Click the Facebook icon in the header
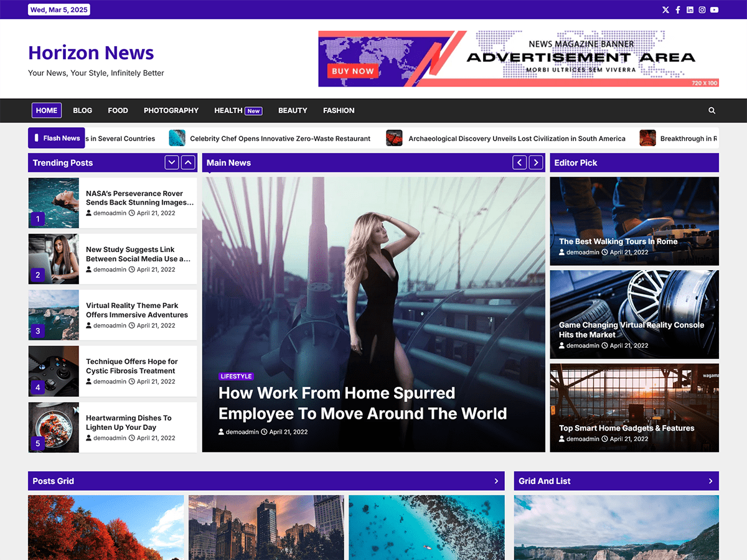 click(678, 9)
